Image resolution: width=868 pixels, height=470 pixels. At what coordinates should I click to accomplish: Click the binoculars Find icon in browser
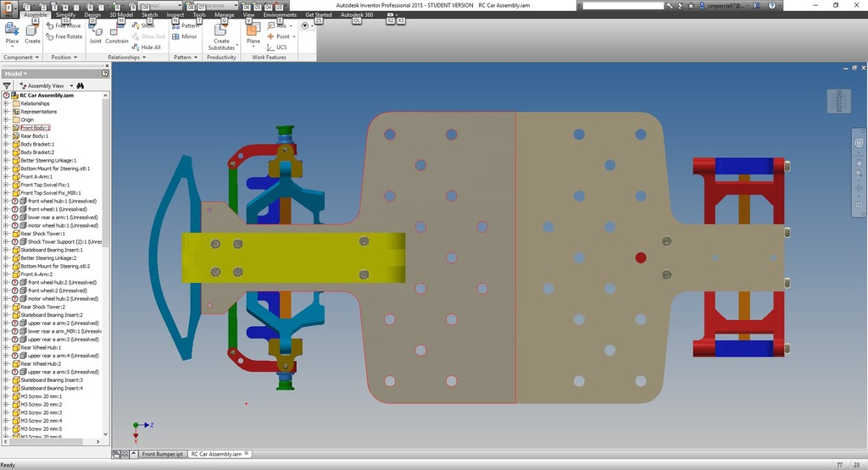click(x=81, y=86)
